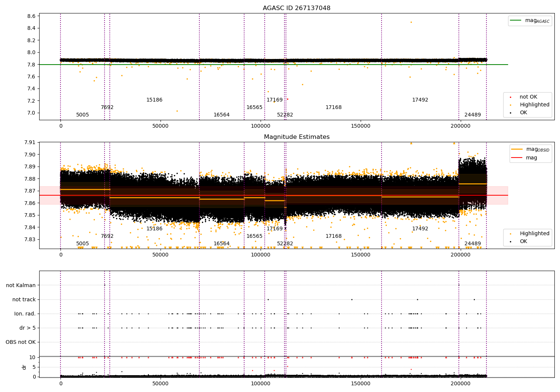The width and height of the screenshot is (560, 392).
Task: Select obsid label 24489 in top plot
Action: coord(473,115)
